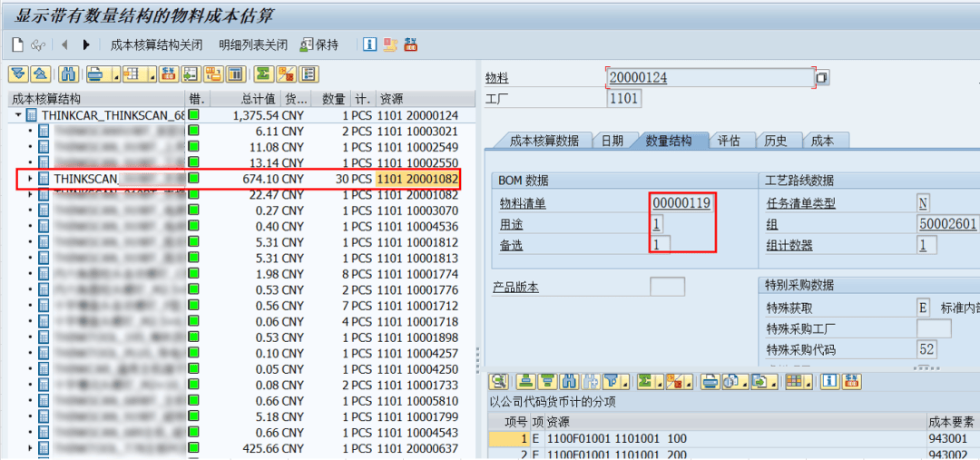Open the 评估 tab
Screen dimensions: 980x460
pyautogui.click(x=729, y=141)
